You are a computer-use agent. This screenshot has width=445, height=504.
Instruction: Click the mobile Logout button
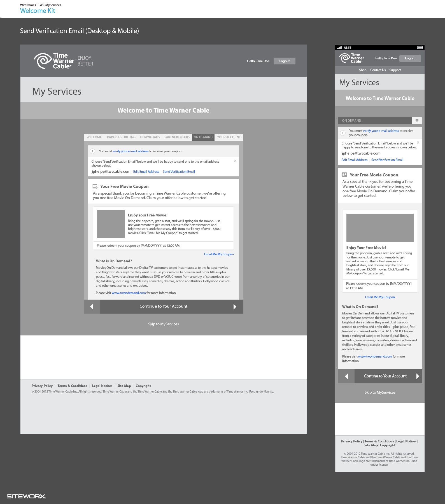[410, 58]
